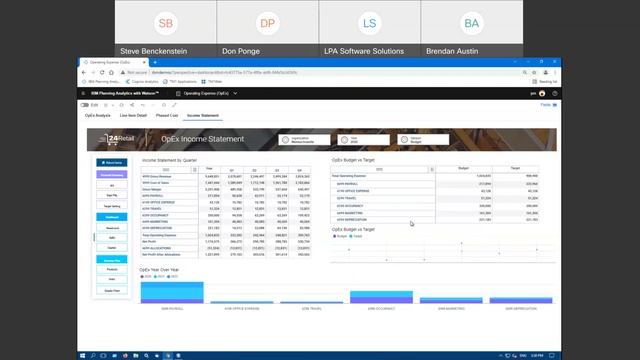Select the Total Operating Expense row in income table
Screen dimensions: 640x360
(159, 235)
